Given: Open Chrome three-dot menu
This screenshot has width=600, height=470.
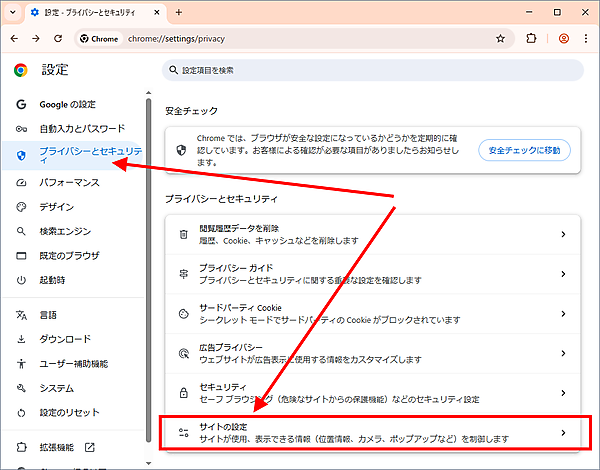Looking at the screenshot, I should click(x=586, y=39).
